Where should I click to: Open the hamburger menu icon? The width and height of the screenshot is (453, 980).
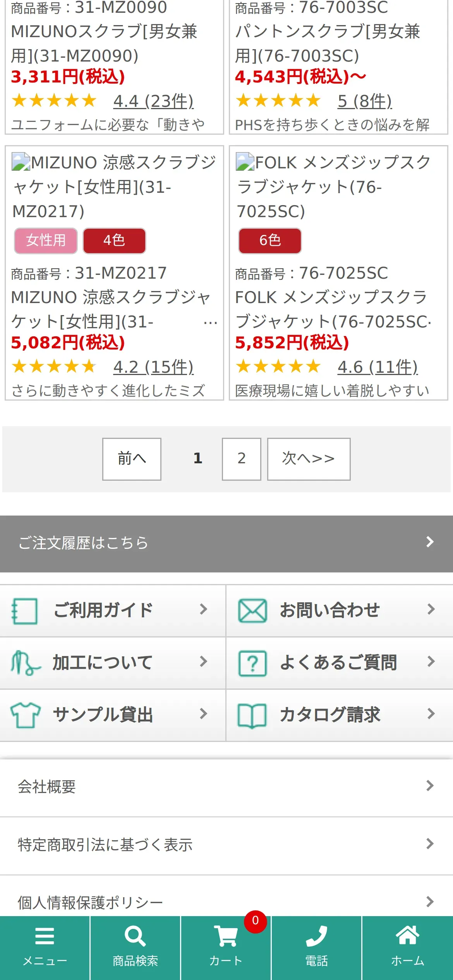45,936
